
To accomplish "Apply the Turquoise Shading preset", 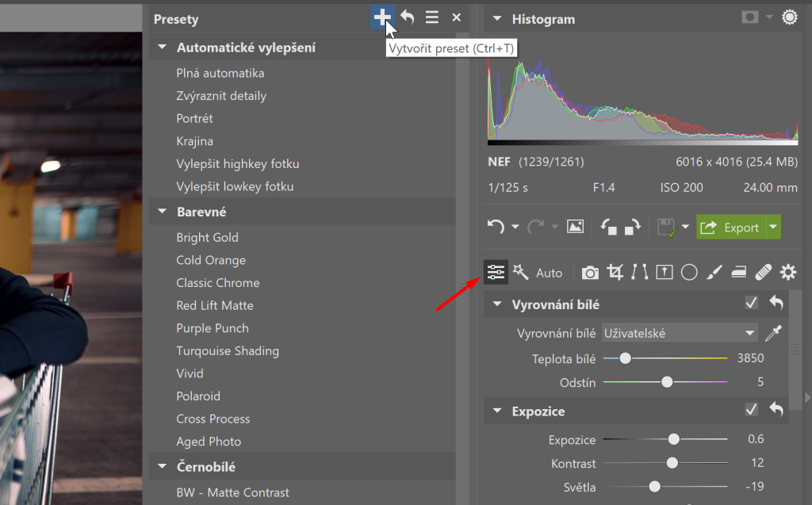I will 228,350.
